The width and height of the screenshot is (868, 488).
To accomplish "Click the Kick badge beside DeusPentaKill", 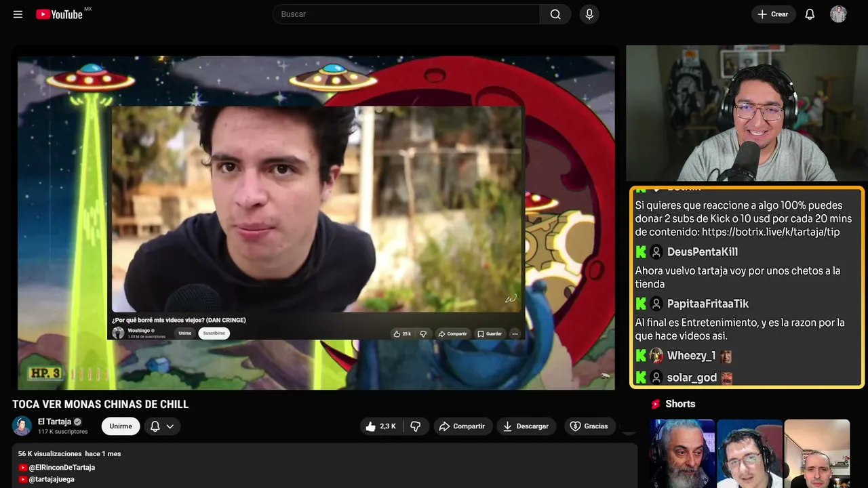I will pyautogui.click(x=641, y=252).
